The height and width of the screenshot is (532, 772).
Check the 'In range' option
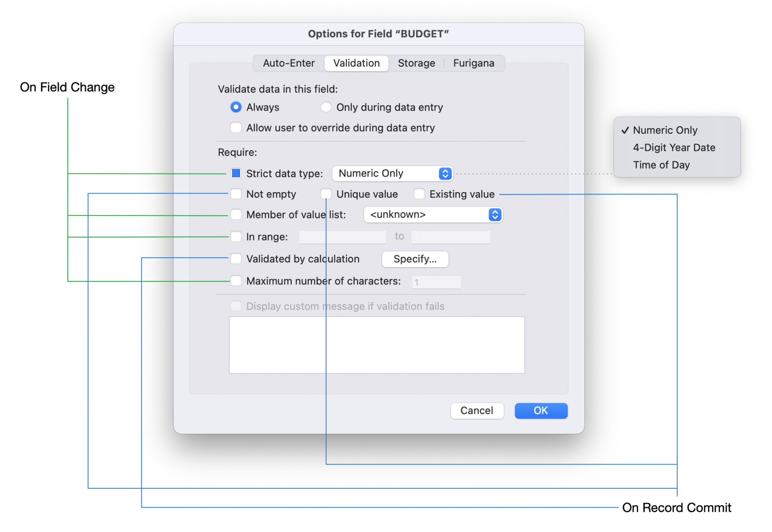coord(236,236)
